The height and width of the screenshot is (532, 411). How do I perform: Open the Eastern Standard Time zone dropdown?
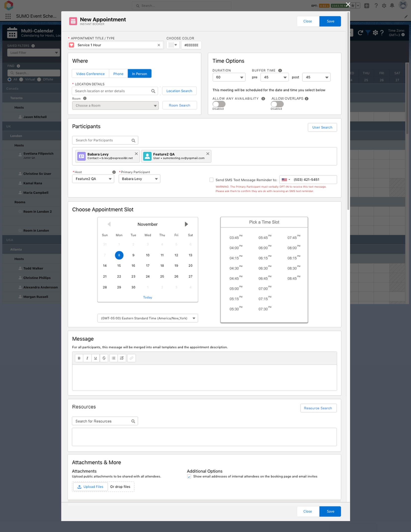pos(148,318)
